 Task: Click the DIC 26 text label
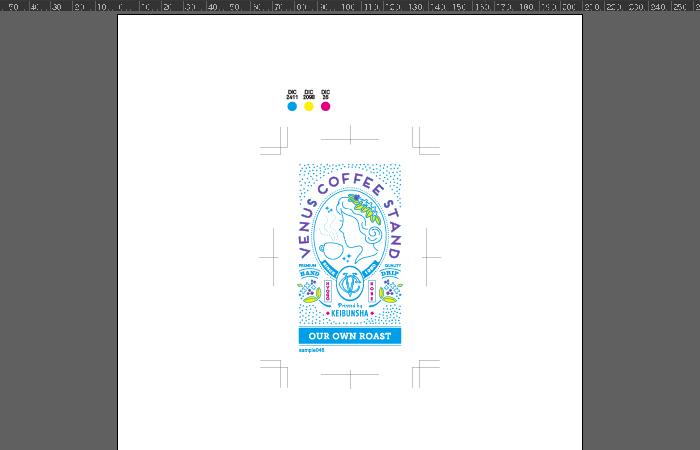[325, 95]
